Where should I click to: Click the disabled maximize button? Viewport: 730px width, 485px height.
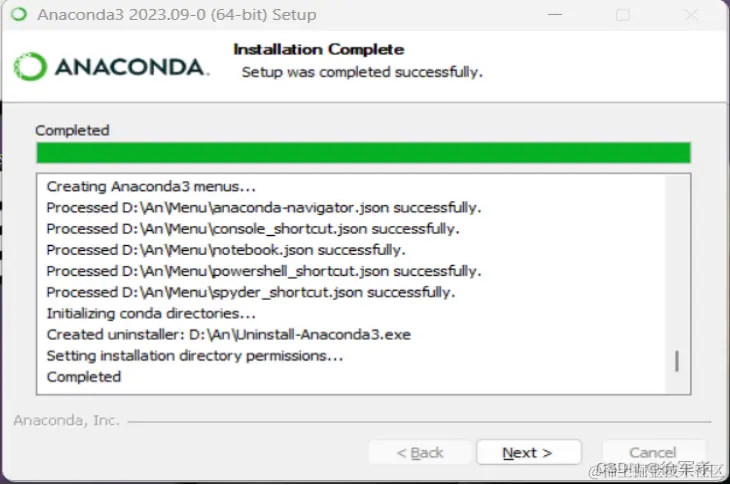click(x=623, y=15)
